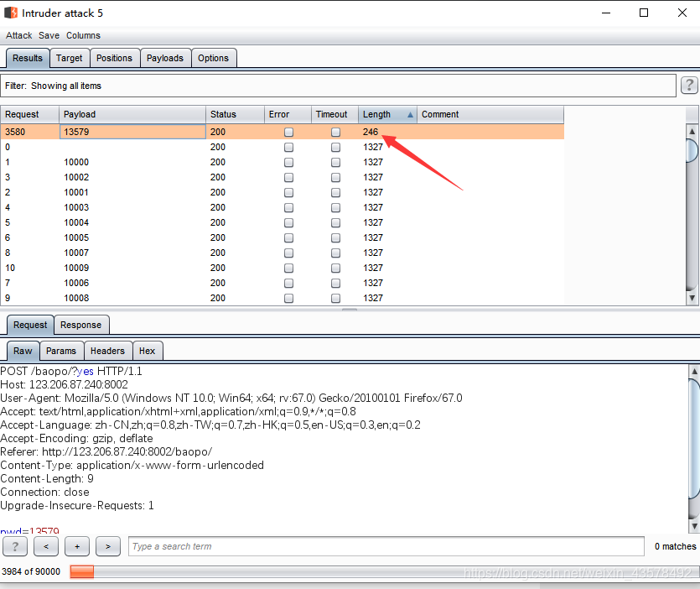
Task: Toggle Error checkbox for request 0
Action: 289,147
